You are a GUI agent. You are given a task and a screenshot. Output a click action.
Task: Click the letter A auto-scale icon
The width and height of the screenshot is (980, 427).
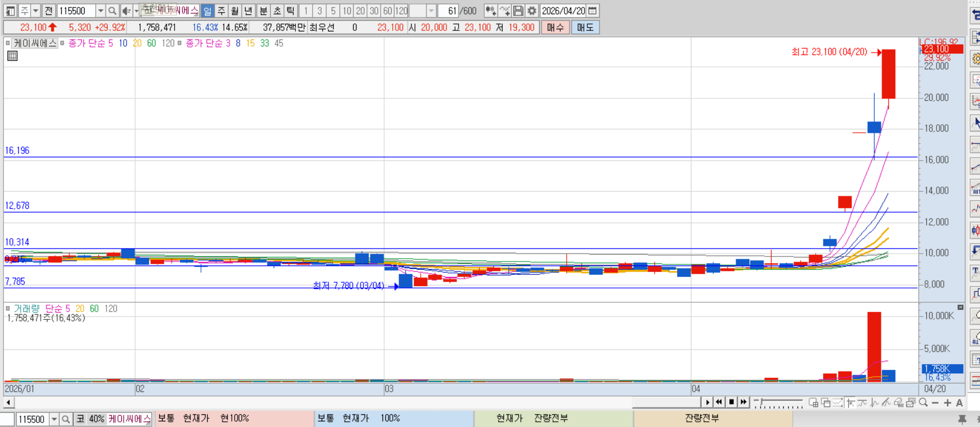pos(959,403)
